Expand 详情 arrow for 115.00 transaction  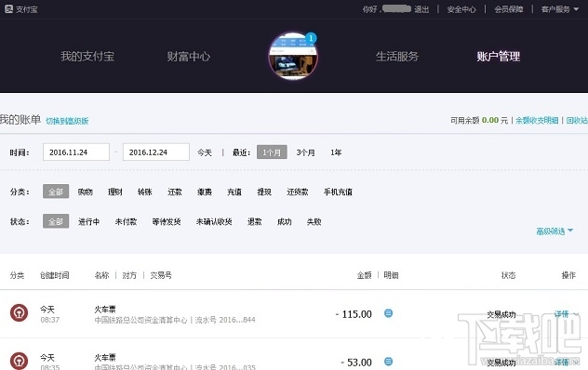[x=577, y=314]
